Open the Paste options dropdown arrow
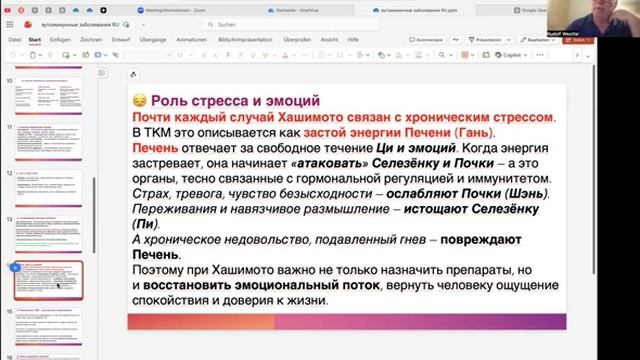Viewport: 640px width, 360px height. click(x=40, y=55)
